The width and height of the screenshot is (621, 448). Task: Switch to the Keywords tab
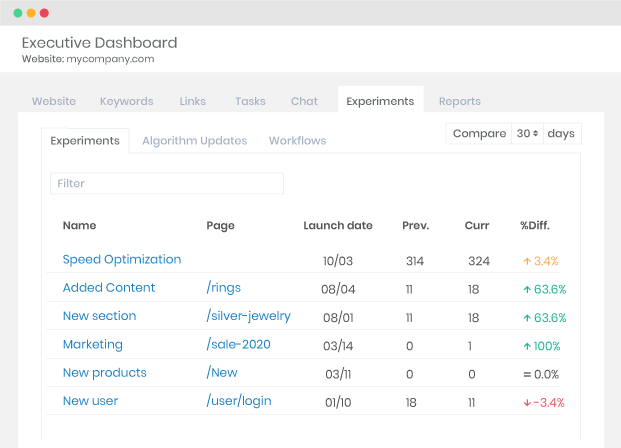click(126, 101)
